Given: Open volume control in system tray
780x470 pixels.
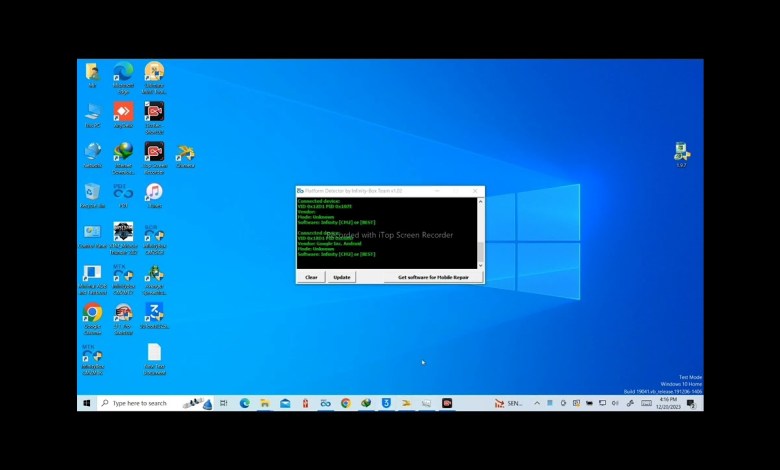Looking at the screenshot, I should pos(615,403).
